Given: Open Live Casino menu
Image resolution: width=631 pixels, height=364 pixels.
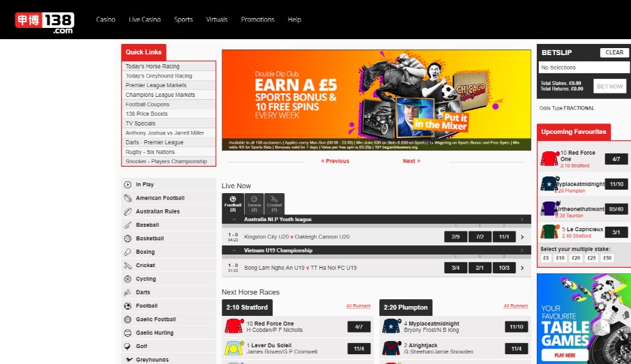Looking at the screenshot, I should (x=144, y=20).
